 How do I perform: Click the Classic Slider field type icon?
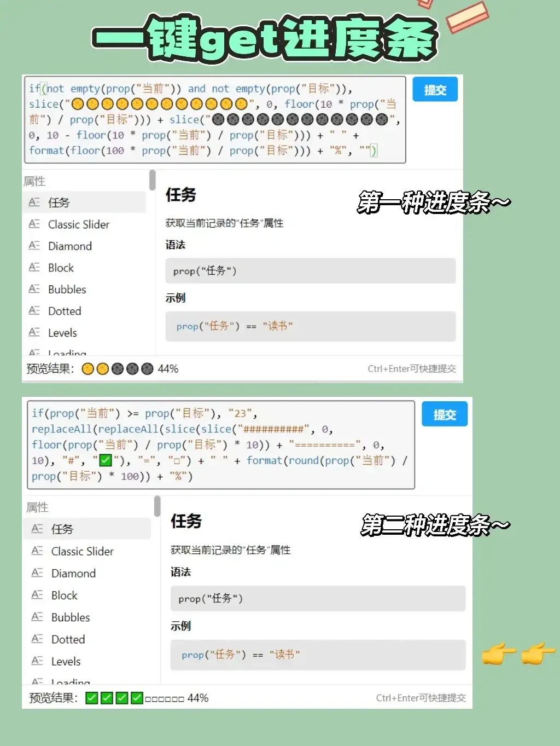(x=34, y=224)
